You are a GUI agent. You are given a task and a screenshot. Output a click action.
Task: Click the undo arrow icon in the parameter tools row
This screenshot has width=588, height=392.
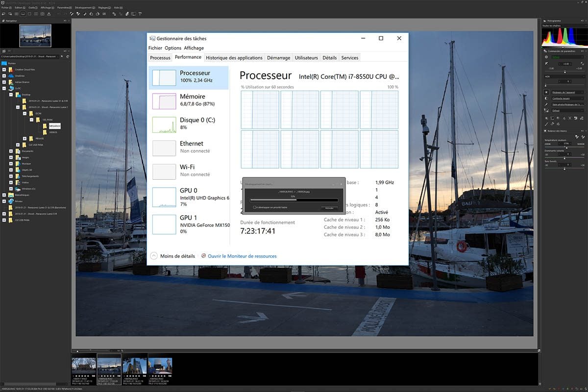[x=576, y=118]
